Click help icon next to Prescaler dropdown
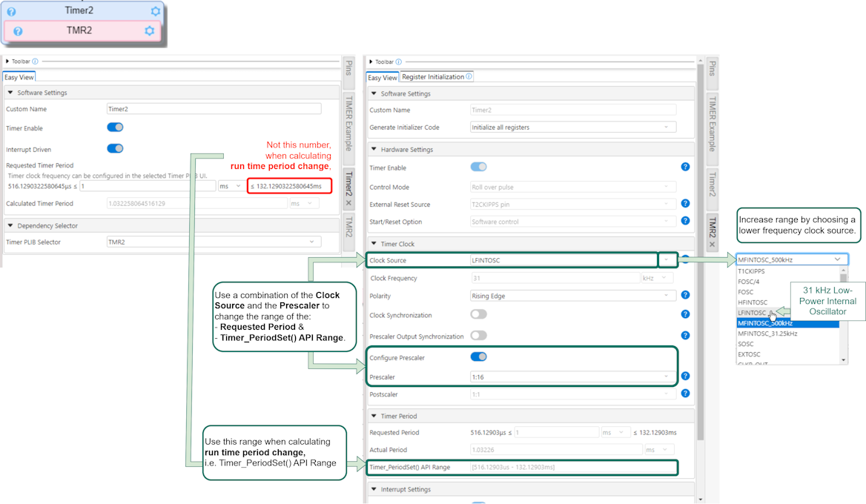 (x=685, y=377)
